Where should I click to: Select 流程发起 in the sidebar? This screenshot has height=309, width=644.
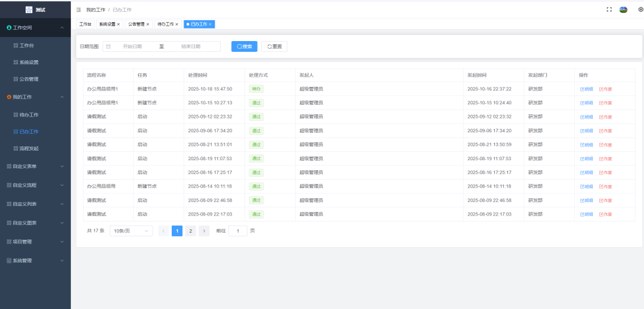29,148
